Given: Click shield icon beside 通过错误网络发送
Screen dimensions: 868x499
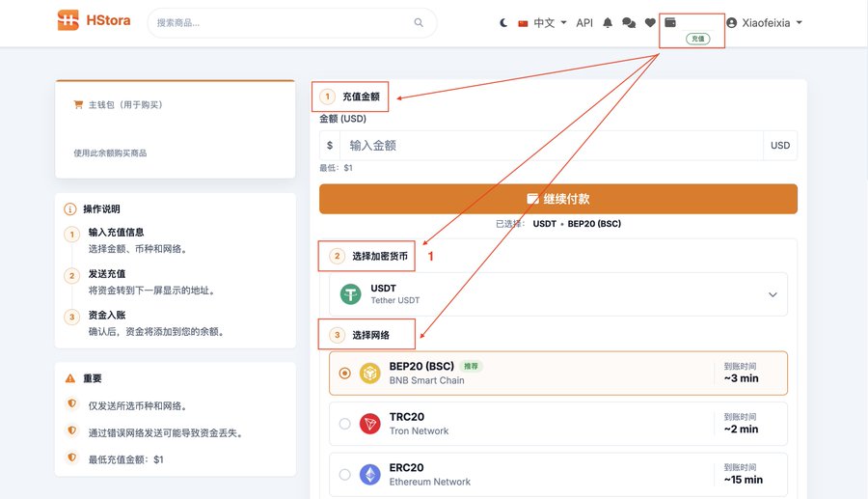Looking at the screenshot, I should [71, 430].
